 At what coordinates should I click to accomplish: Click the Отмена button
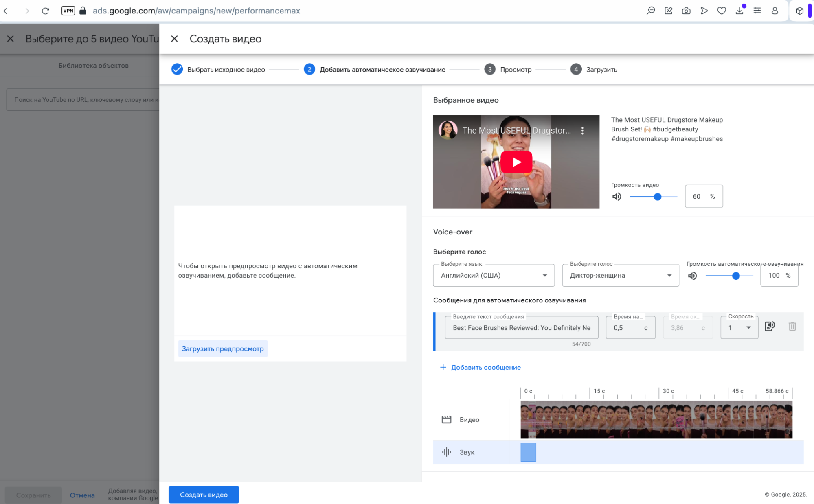(x=82, y=495)
